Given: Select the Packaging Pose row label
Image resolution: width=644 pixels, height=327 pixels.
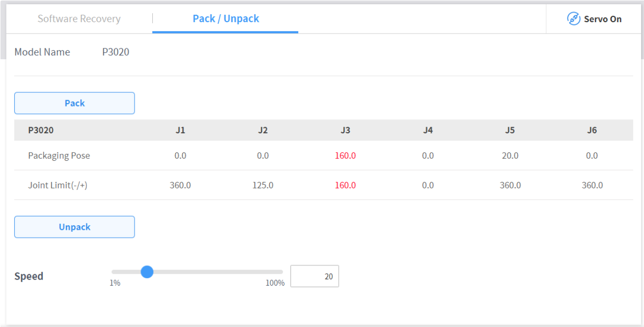Looking at the screenshot, I should click(59, 156).
